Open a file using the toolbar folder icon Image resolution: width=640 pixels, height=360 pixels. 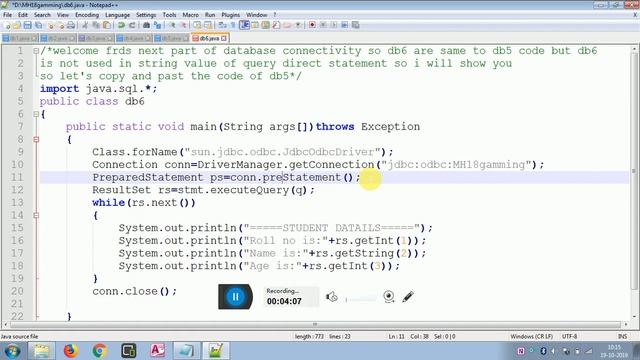click(x=16, y=25)
